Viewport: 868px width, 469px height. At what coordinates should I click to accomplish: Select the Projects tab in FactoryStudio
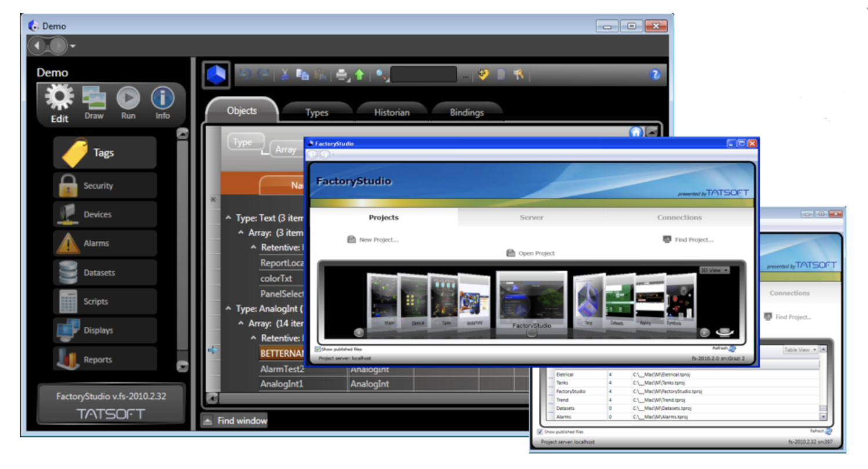[x=384, y=217]
